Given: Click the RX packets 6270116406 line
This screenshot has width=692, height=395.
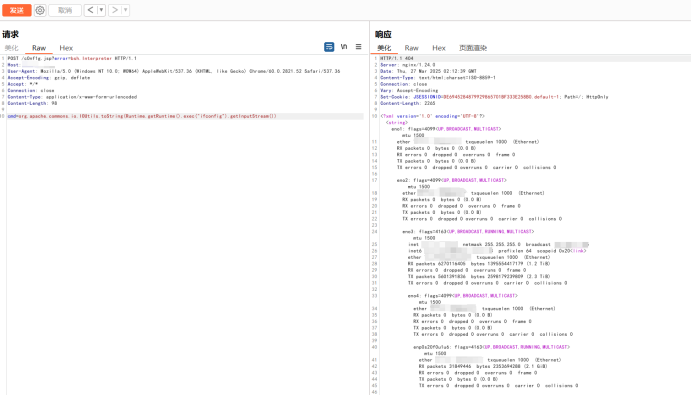Looking at the screenshot, I should point(479,263).
